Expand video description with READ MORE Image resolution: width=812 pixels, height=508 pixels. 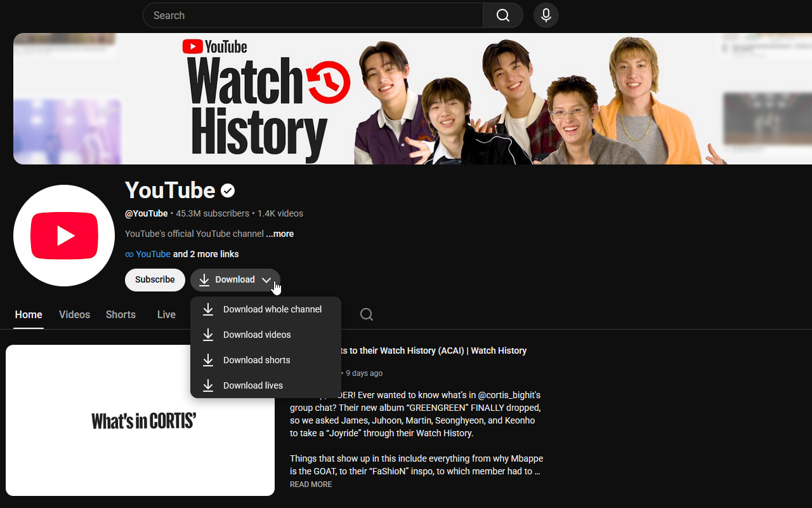coord(311,485)
